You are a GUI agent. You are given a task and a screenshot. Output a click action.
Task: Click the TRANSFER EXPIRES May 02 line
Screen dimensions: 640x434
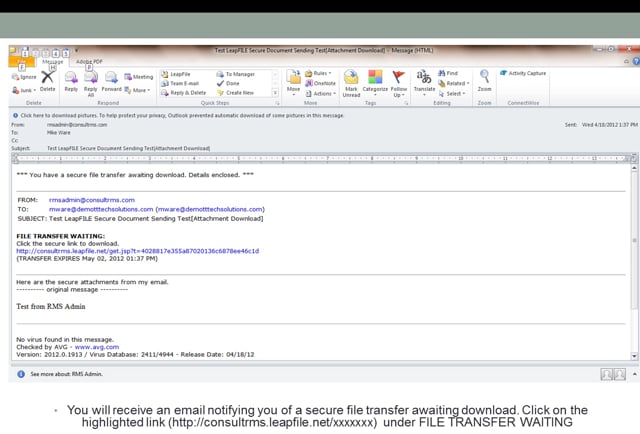click(87, 258)
